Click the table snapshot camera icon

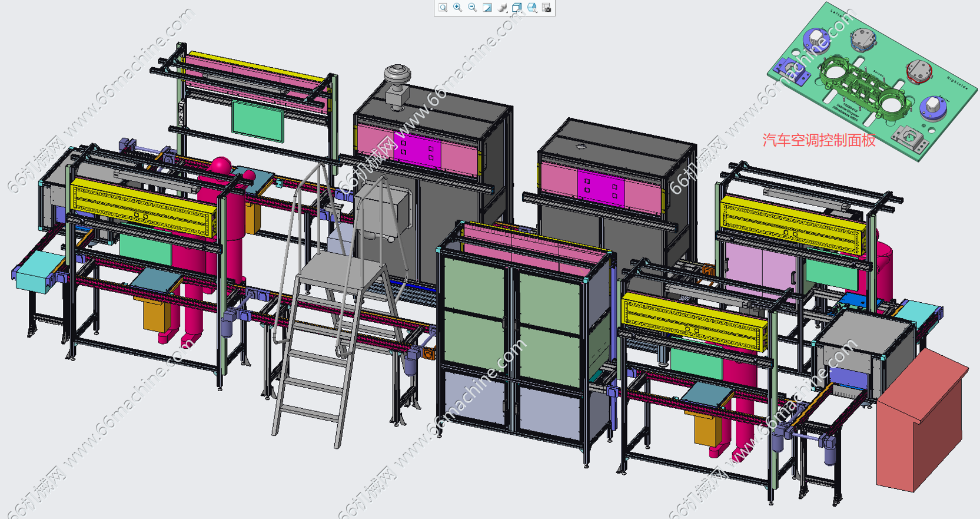(547, 8)
